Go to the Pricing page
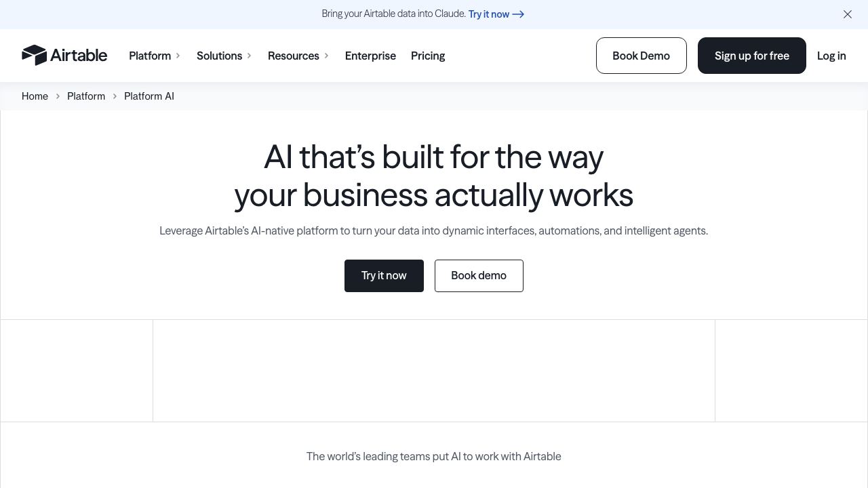Viewport: 868px width, 488px height. (x=428, y=56)
